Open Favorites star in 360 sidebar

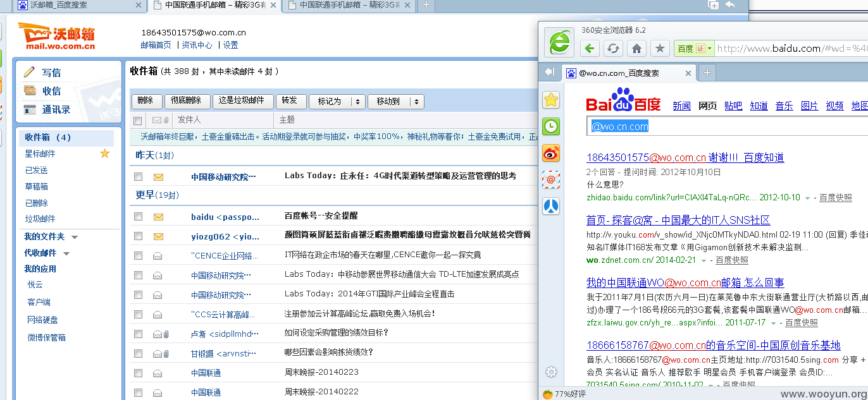tap(551, 99)
